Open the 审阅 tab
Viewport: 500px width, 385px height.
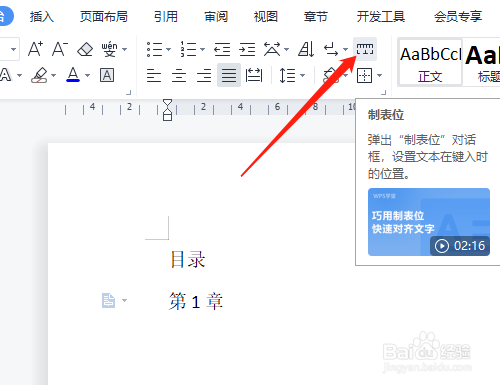tap(216, 16)
